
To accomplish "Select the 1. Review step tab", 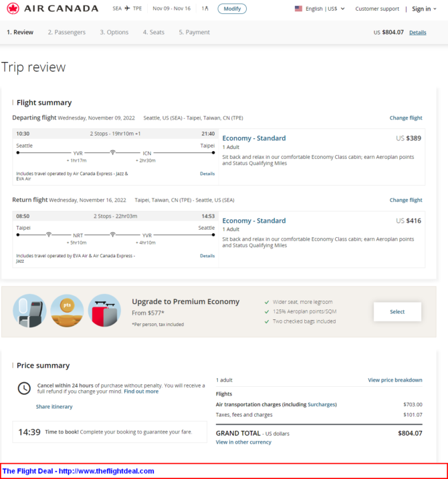I will pos(20,32).
